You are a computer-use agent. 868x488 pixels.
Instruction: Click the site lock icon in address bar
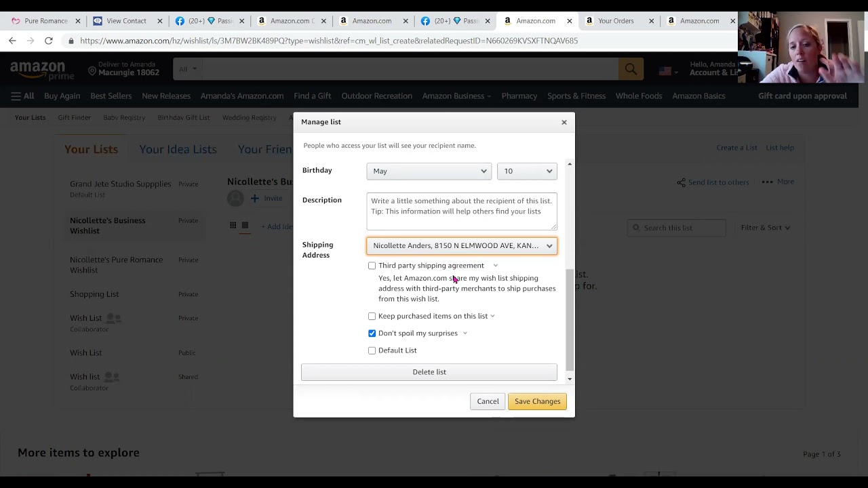[71, 41]
